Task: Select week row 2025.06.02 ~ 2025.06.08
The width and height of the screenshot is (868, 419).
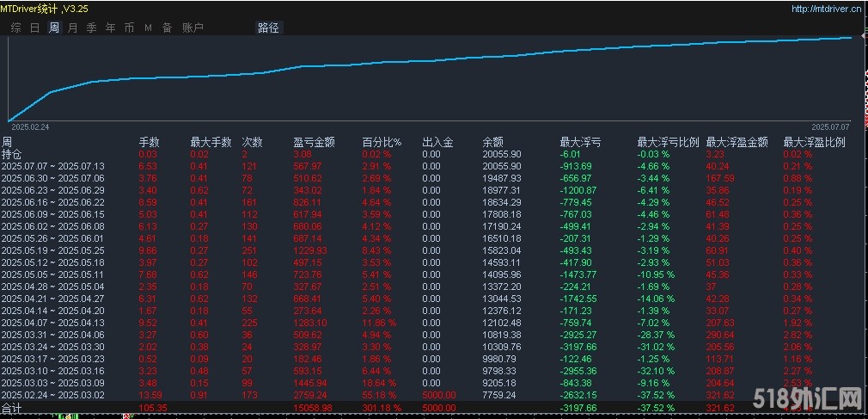Action: [434, 226]
